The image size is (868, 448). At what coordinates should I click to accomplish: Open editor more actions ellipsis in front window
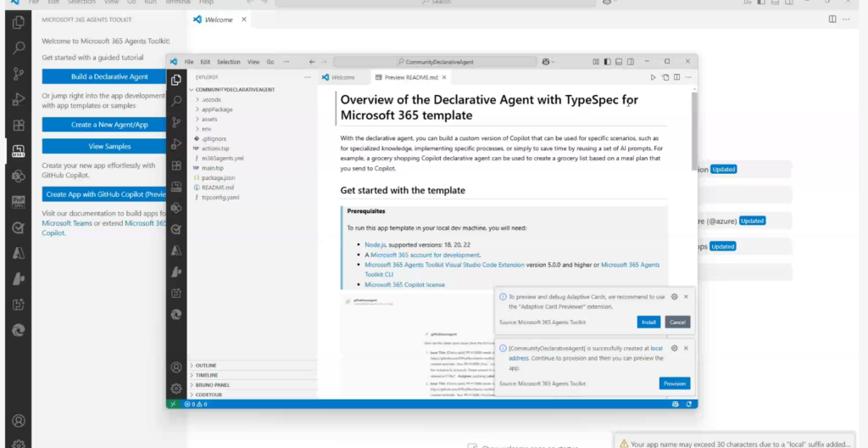coord(688,77)
